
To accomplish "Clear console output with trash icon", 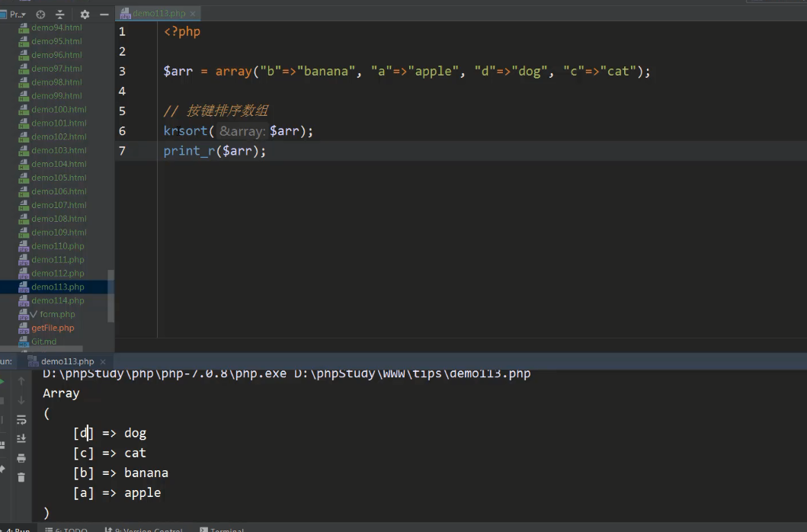I will click(x=21, y=477).
